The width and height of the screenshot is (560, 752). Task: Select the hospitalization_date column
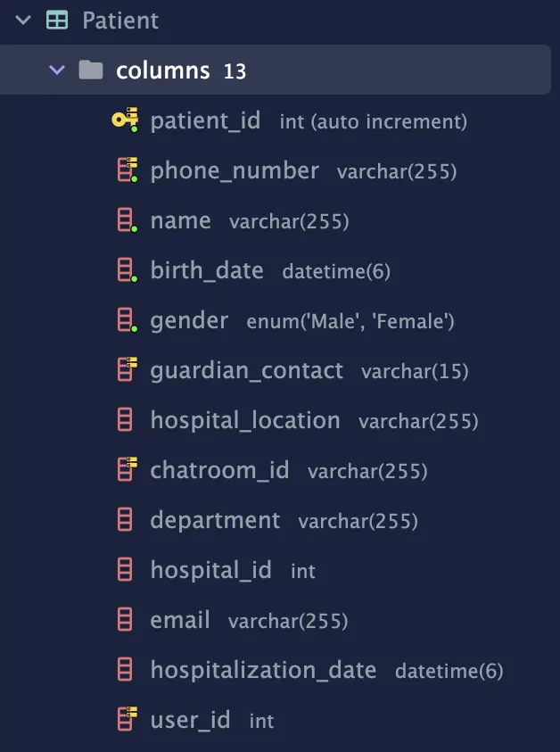click(263, 670)
